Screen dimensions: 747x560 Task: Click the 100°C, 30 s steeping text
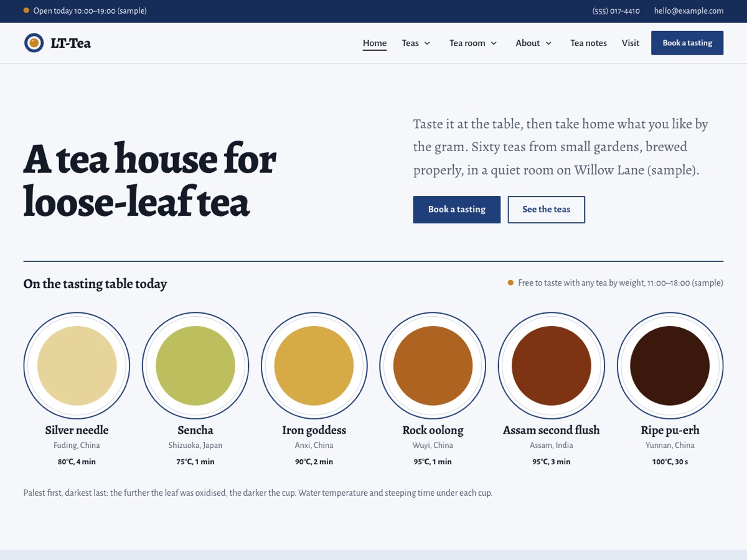click(x=670, y=462)
